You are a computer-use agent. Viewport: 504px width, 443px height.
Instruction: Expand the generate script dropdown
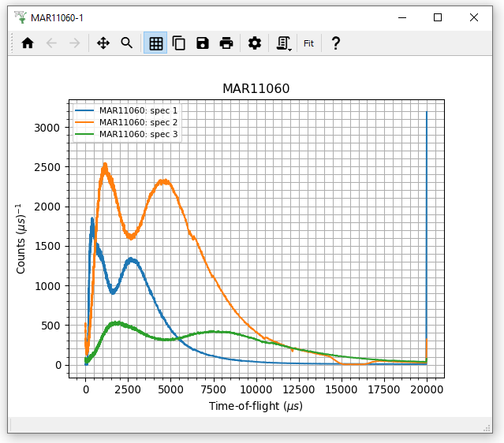click(x=283, y=43)
